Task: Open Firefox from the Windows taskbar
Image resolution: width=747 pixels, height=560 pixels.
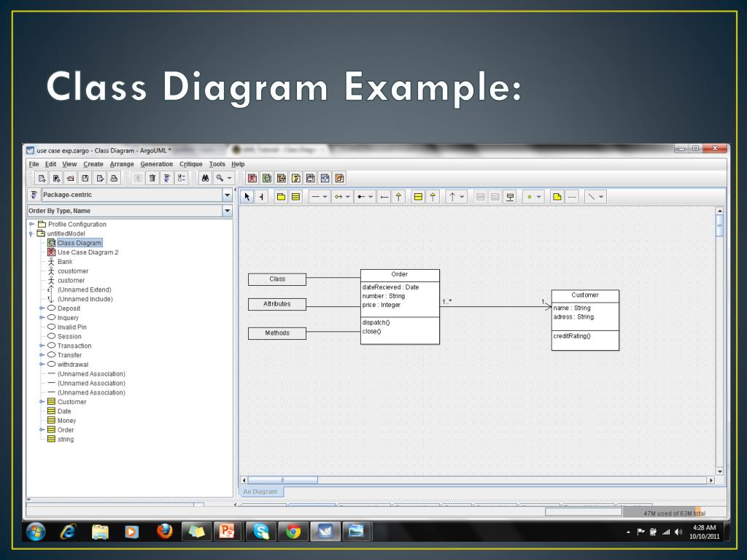Action: pos(165,532)
